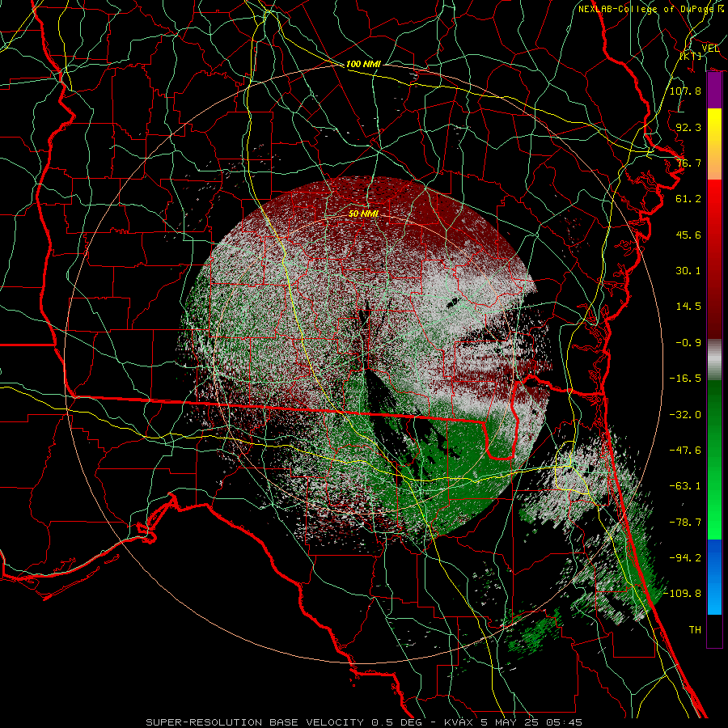This screenshot has height=728, width=728.
Task: Pick the yellow-orange segment of velocity color bar
Action: coord(714,144)
